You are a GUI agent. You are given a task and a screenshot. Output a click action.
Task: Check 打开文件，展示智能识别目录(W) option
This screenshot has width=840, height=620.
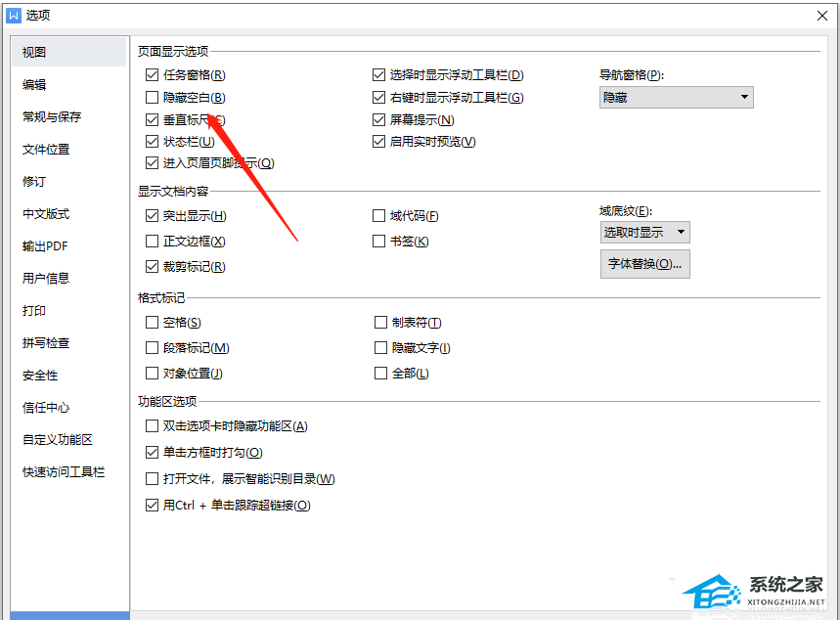tap(153, 478)
